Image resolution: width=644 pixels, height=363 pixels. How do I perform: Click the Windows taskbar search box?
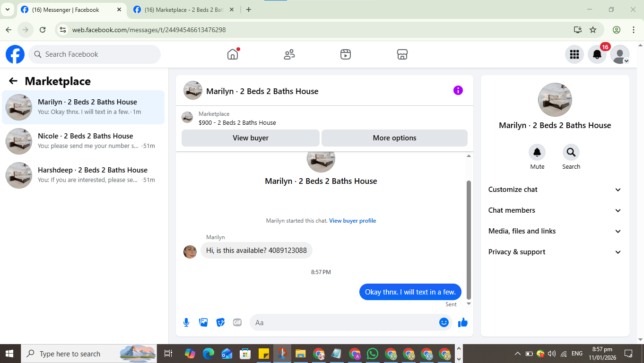click(90, 354)
